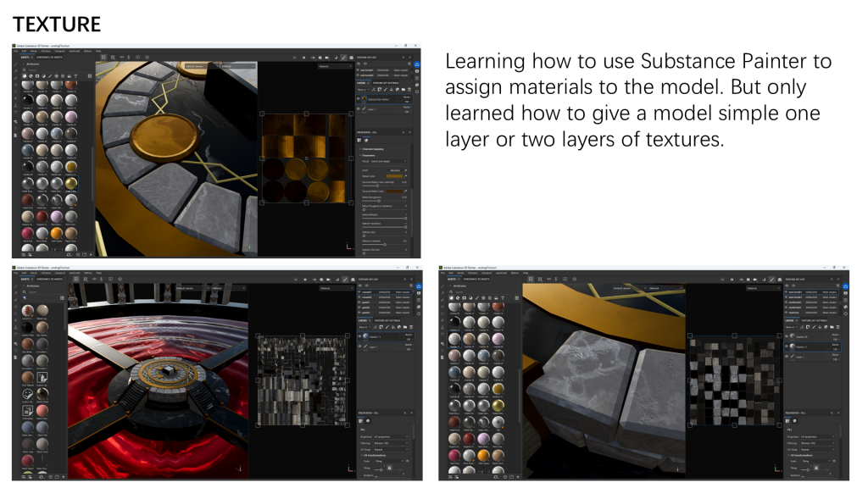Click the Second Metal Color Intensity slider

tap(377, 185)
